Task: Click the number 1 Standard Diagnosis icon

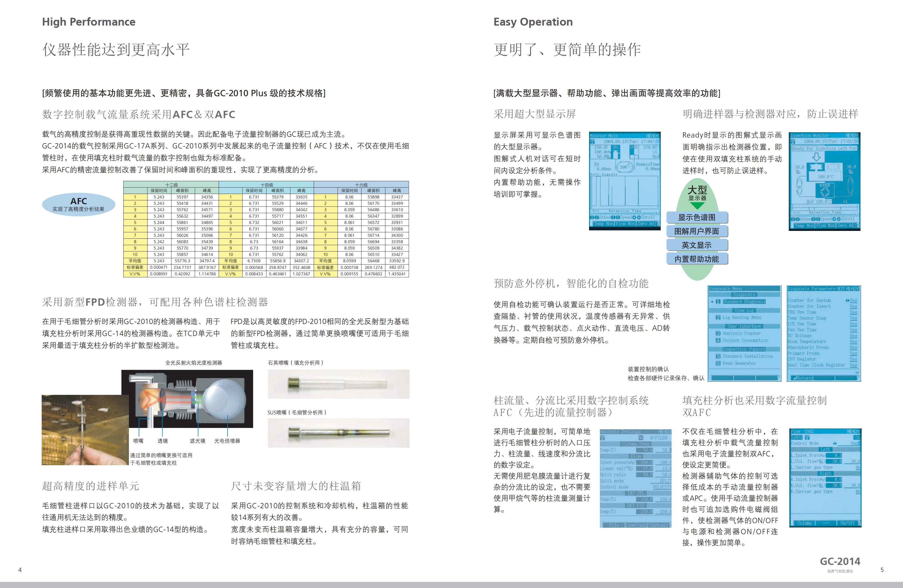Action: 718,302
